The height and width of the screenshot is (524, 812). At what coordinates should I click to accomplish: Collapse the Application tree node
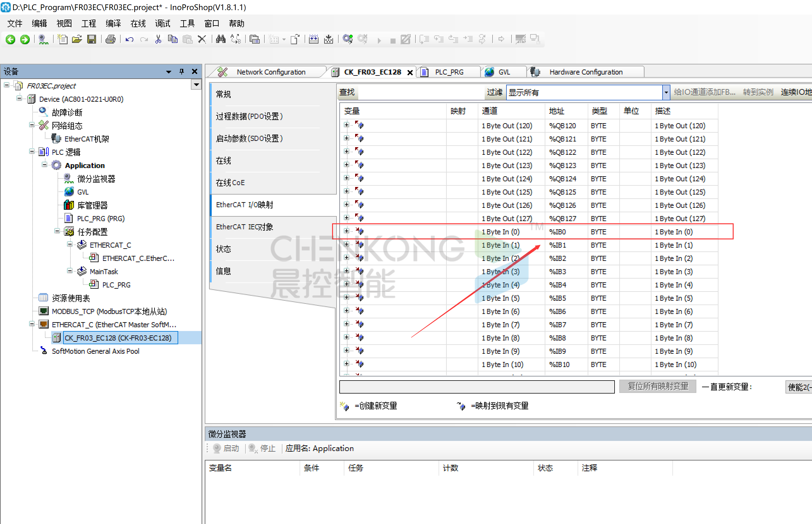click(45, 165)
